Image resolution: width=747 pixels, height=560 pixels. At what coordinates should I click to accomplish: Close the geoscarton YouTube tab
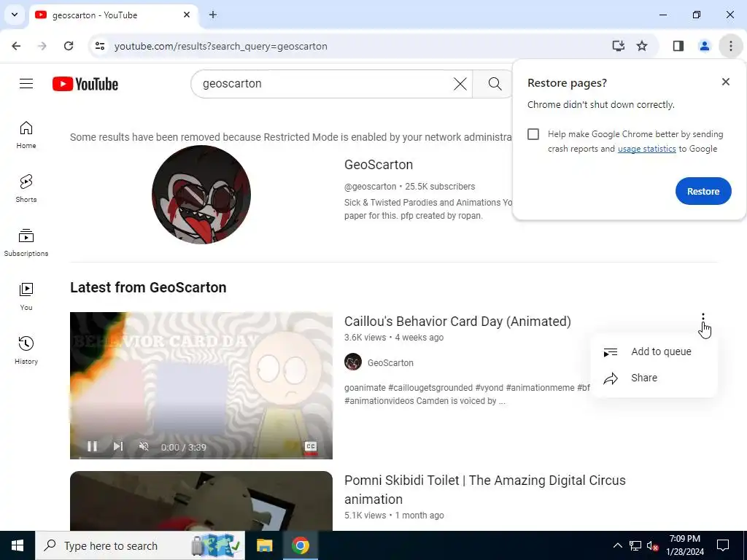click(x=187, y=15)
